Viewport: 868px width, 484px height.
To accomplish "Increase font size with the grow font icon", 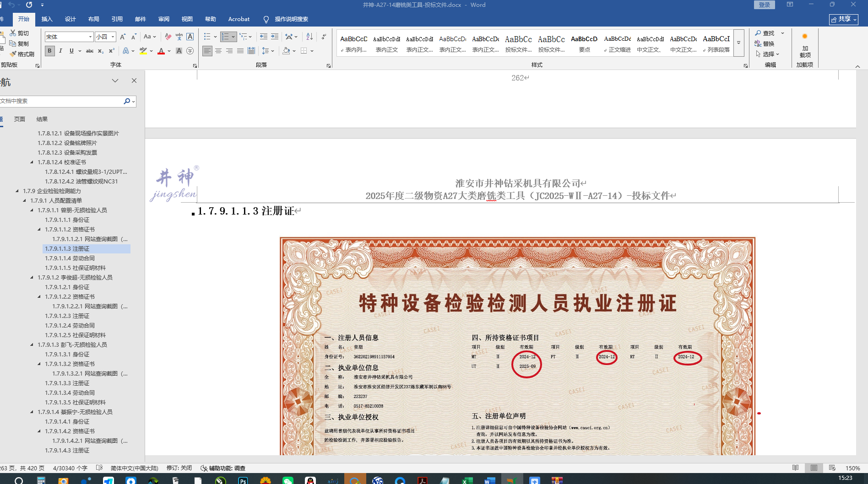I will tap(123, 37).
